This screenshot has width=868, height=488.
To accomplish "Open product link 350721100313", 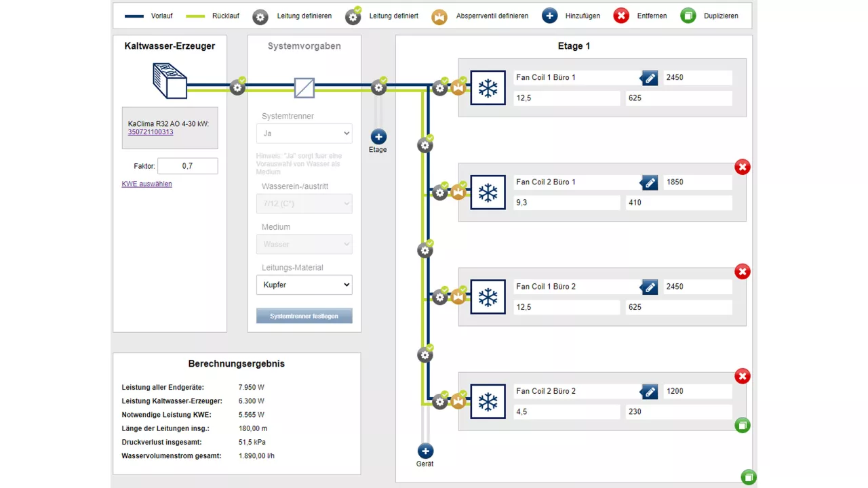I will (151, 132).
